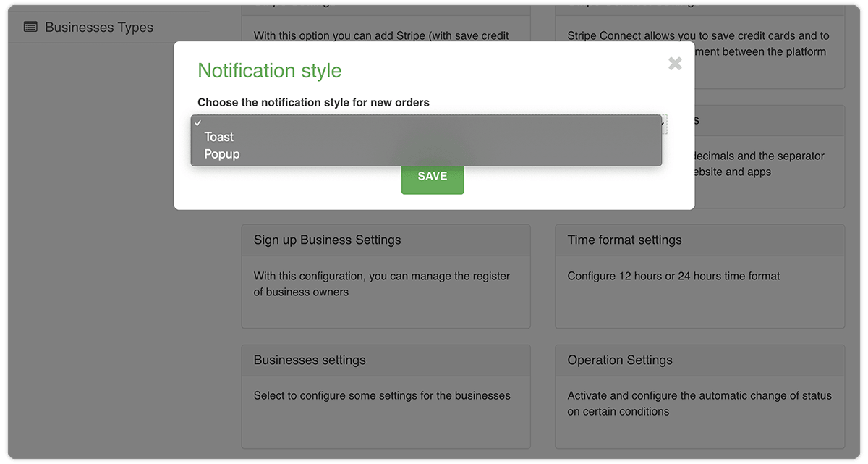Viewport: 868px width, 464px height.
Task: Open the Businesses settings card
Action: 386,397
